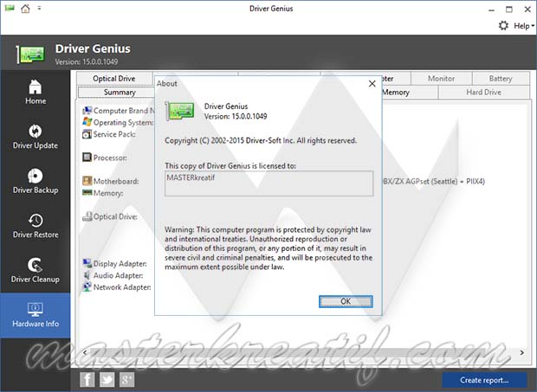The height and width of the screenshot is (392, 537).
Task: Click the copyright text in About dialog
Action: click(x=261, y=140)
